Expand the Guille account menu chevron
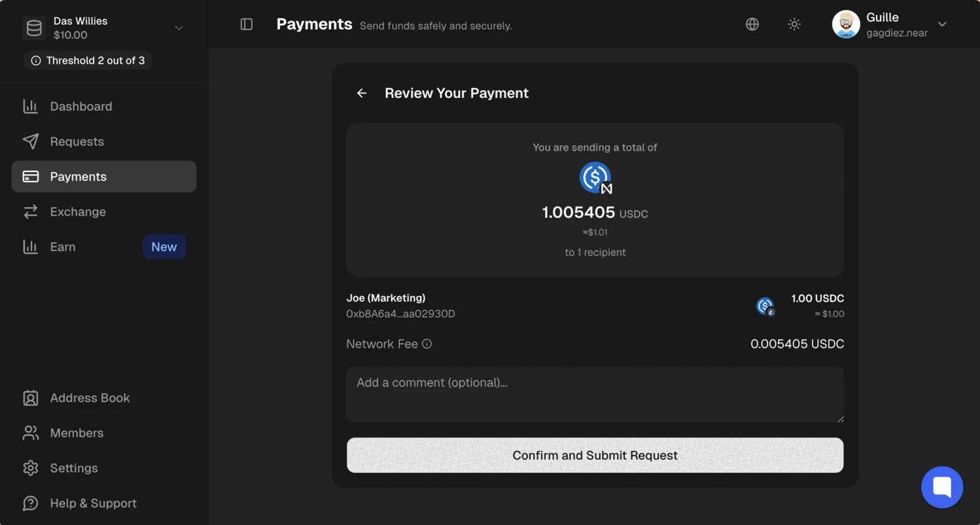The height and width of the screenshot is (525, 980). [x=942, y=25]
